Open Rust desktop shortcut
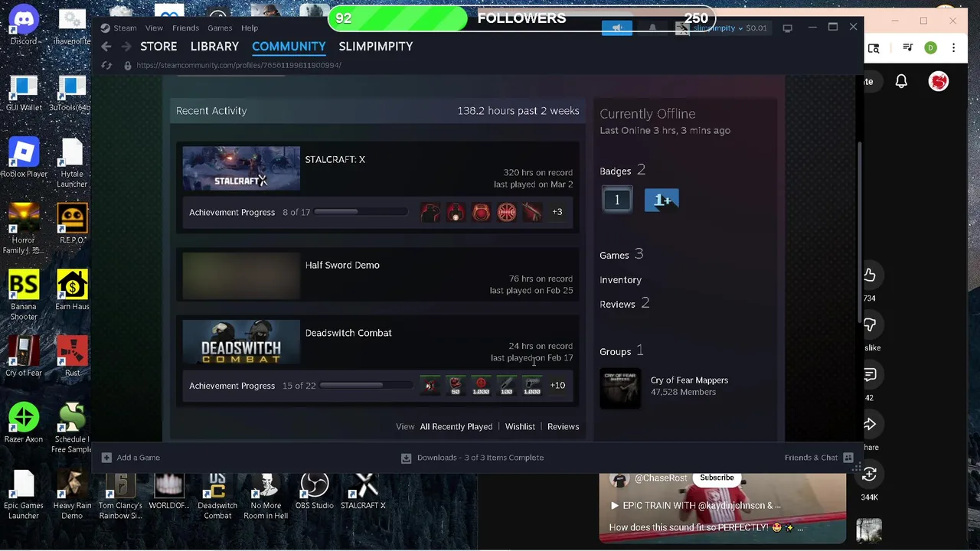The image size is (980, 551). point(72,357)
